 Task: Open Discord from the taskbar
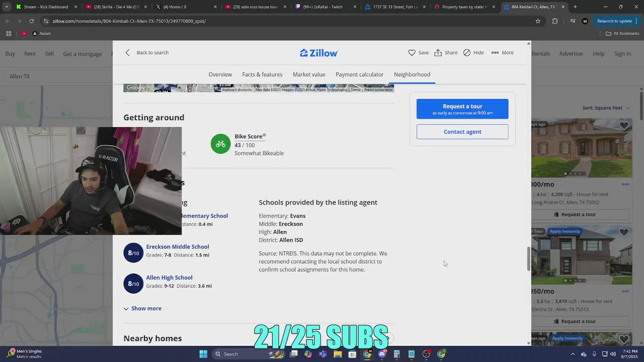[x=382, y=354]
